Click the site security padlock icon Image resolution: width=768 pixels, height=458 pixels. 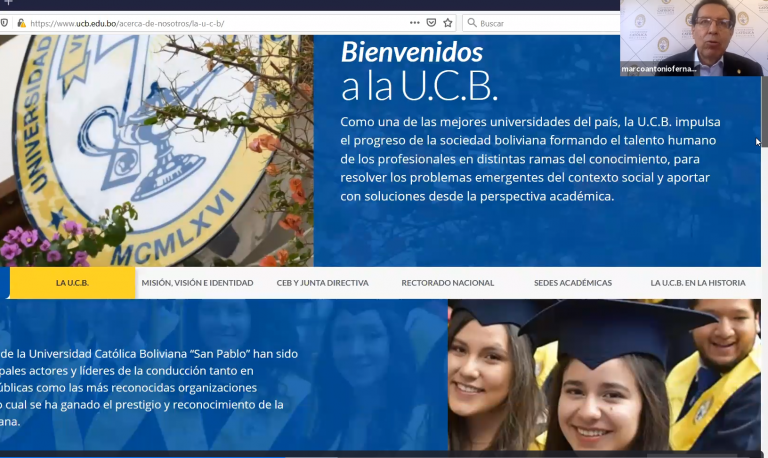[x=21, y=22]
